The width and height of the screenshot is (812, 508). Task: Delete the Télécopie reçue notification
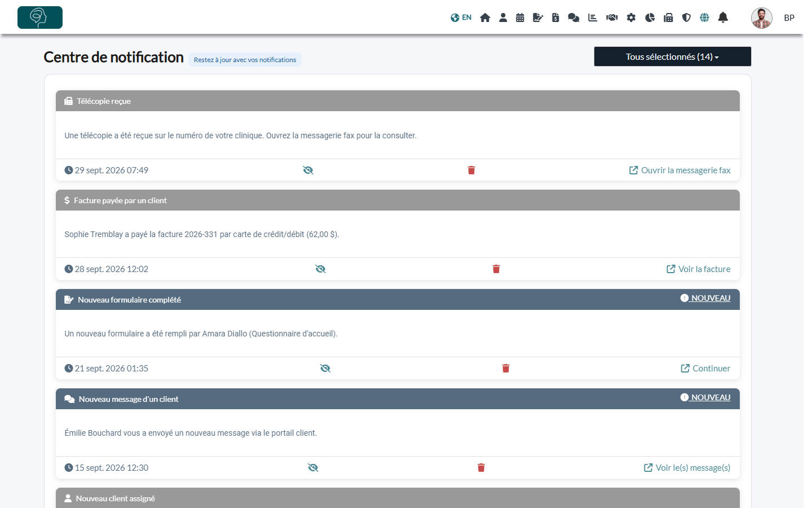click(x=471, y=170)
